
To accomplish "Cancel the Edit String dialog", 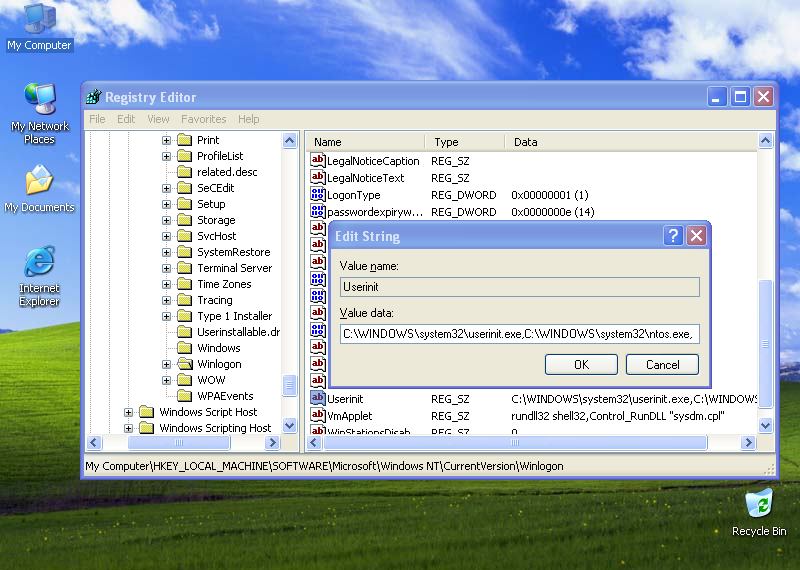I will [x=662, y=364].
